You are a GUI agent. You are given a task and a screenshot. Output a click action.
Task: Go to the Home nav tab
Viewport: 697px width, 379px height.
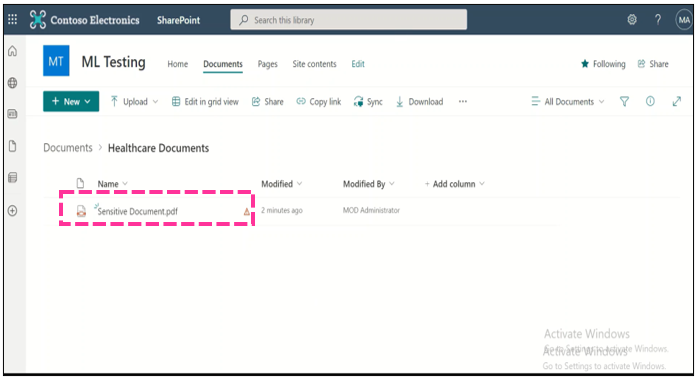[x=177, y=64]
